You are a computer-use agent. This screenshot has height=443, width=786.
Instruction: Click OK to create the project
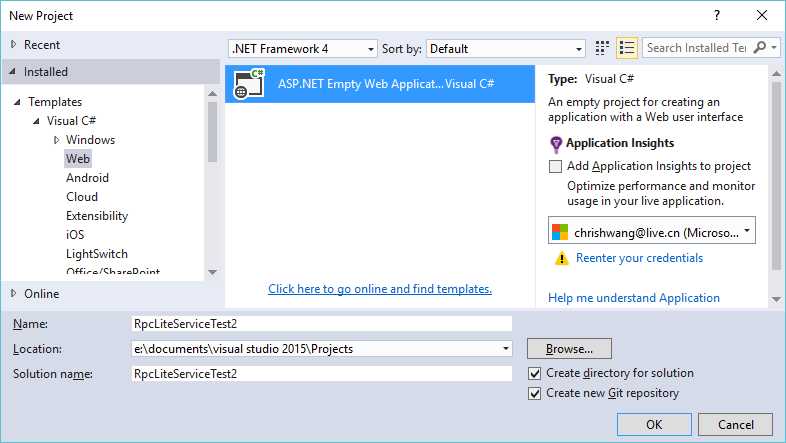click(x=654, y=424)
